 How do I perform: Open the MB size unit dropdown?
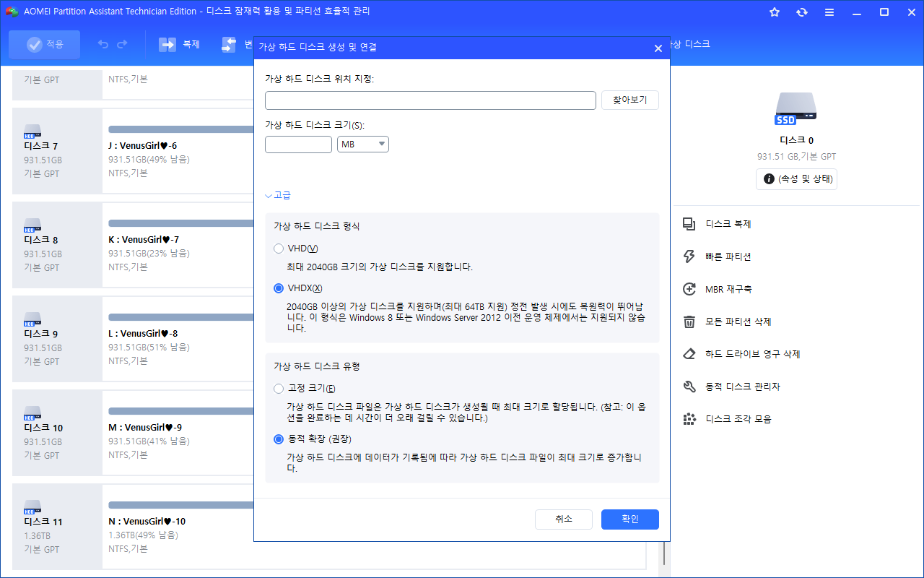tap(363, 144)
